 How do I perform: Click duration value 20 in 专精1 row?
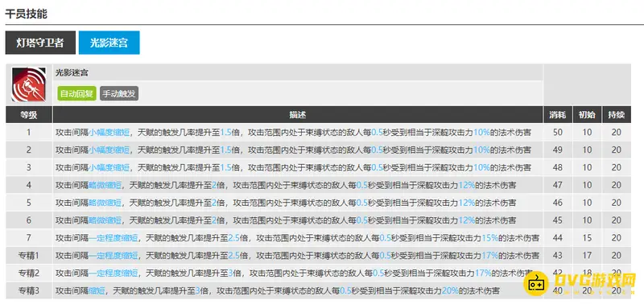[x=617, y=256]
